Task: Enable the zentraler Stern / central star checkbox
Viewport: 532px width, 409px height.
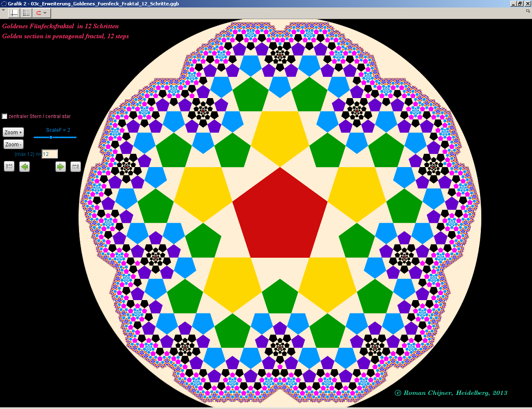Action: point(5,116)
